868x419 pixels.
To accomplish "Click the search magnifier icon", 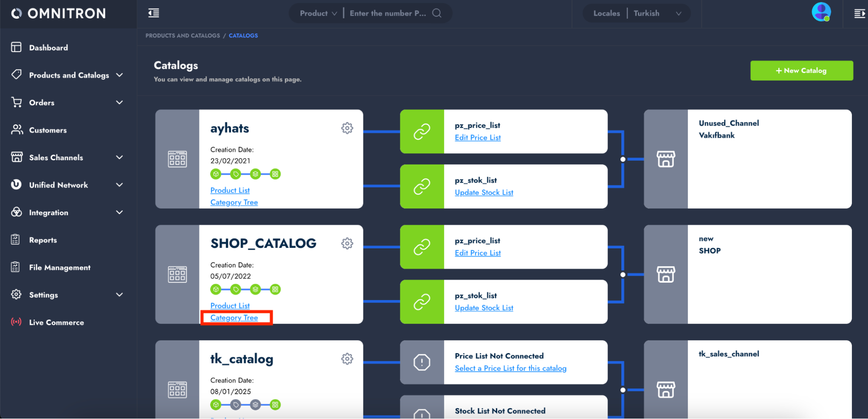I will [x=437, y=13].
